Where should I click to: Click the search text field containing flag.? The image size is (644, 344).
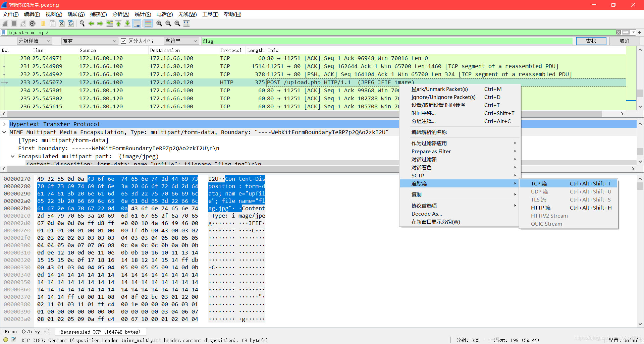point(387,41)
